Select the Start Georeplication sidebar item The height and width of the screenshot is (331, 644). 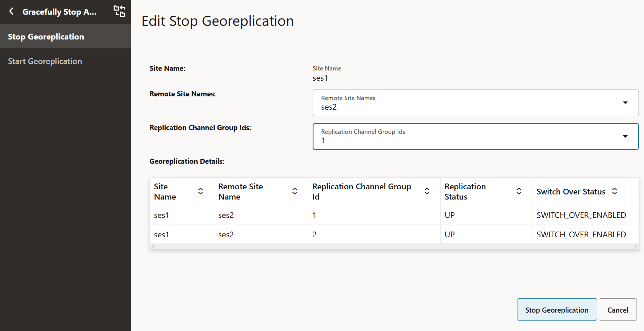(x=66, y=61)
